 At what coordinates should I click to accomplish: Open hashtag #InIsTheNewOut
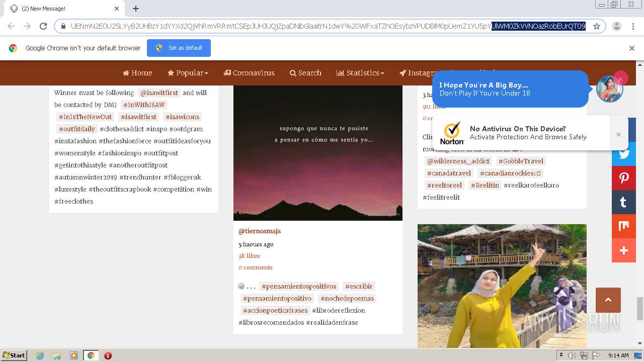pyautogui.click(x=86, y=117)
